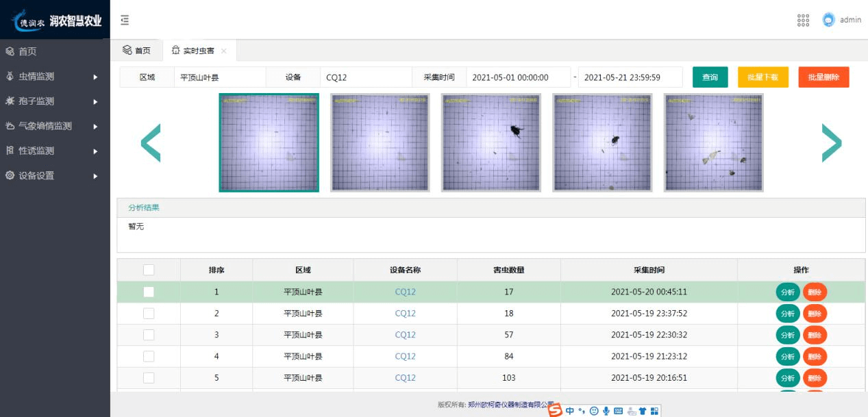This screenshot has height=417, width=868.
Task: Select the second insect image thumbnail
Action: tap(380, 142)
